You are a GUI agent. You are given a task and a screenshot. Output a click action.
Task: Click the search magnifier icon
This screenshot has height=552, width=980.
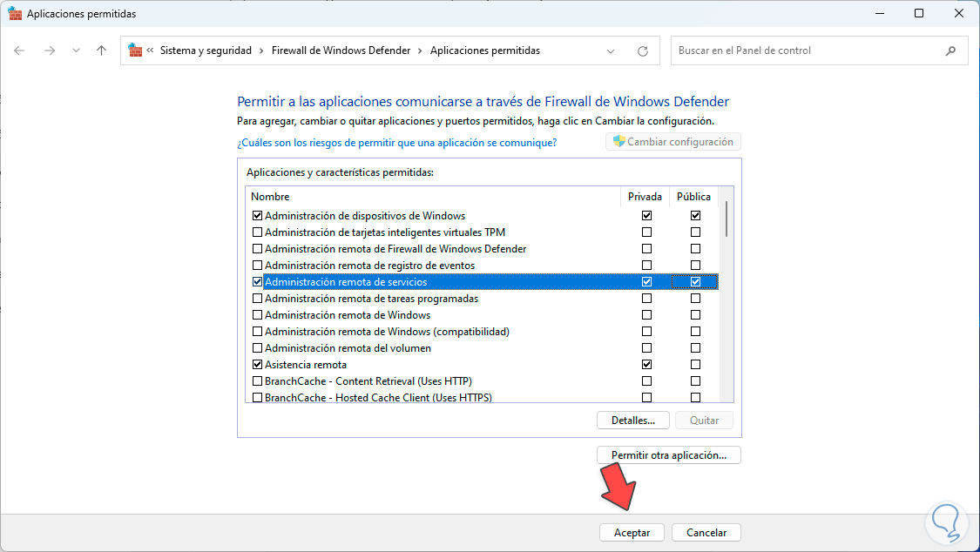pyautogui.click(x=950, y=50)
